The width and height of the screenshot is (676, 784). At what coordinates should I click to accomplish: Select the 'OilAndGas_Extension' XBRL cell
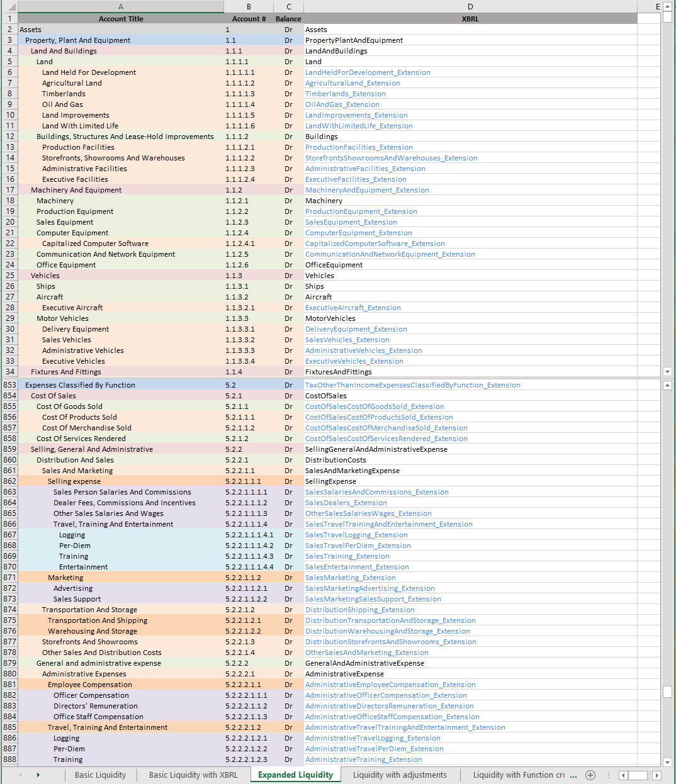470,104
